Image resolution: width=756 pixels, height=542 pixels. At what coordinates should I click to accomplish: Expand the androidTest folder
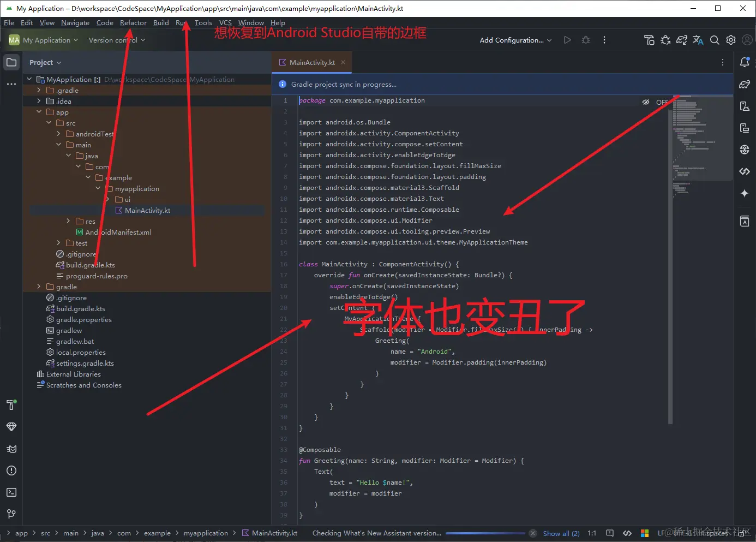(59, 134)
